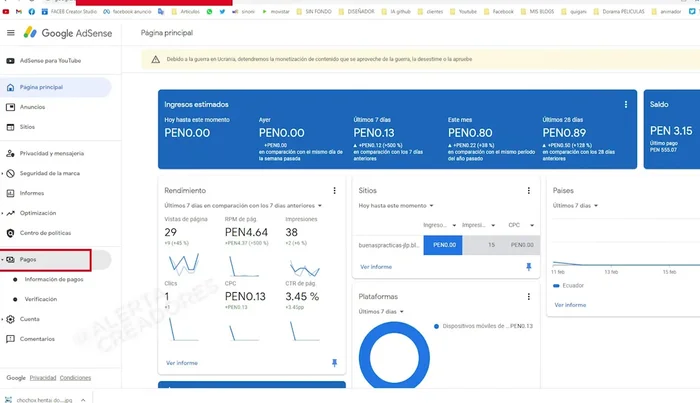Click the PEN 3.15 Saldo amount

click(671, 131)
